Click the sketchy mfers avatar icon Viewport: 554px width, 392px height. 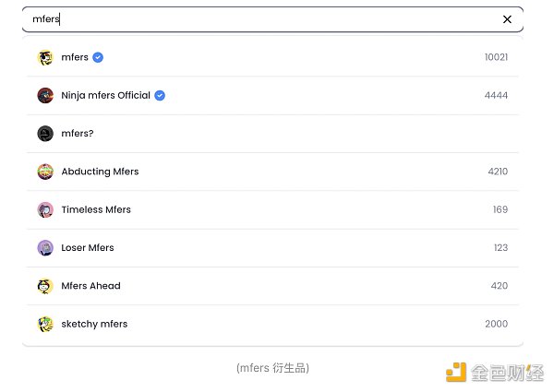pyautogui.click(x=45, y=324)
